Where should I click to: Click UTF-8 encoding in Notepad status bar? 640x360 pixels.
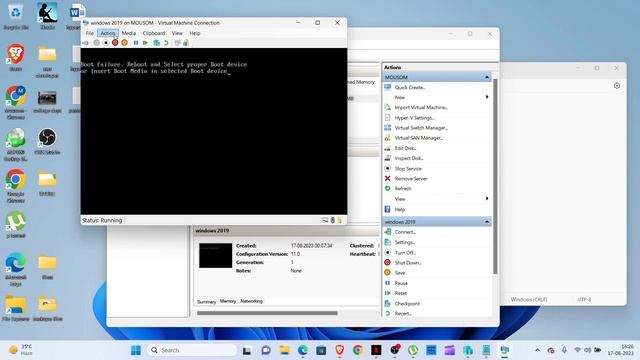click(584, 300)
